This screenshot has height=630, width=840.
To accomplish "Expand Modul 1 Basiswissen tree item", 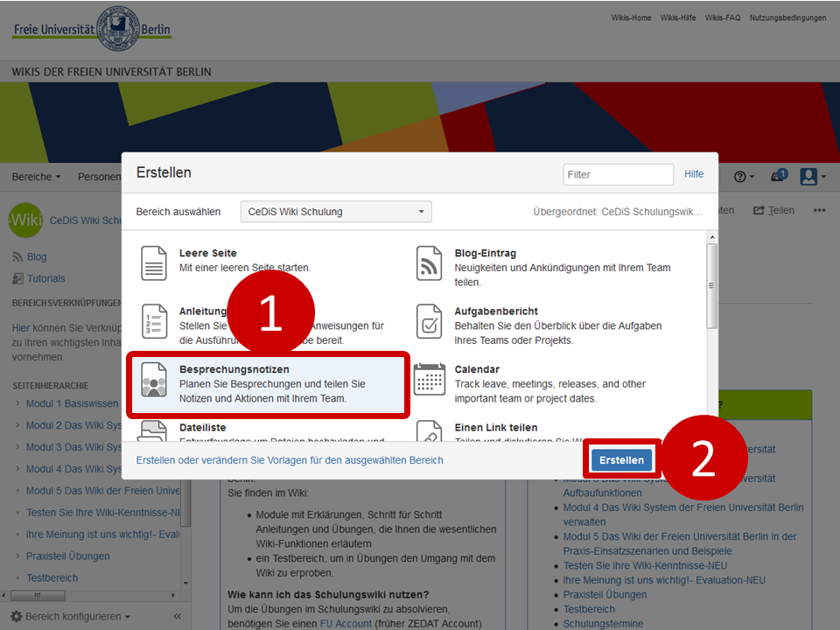I will 17,403.
